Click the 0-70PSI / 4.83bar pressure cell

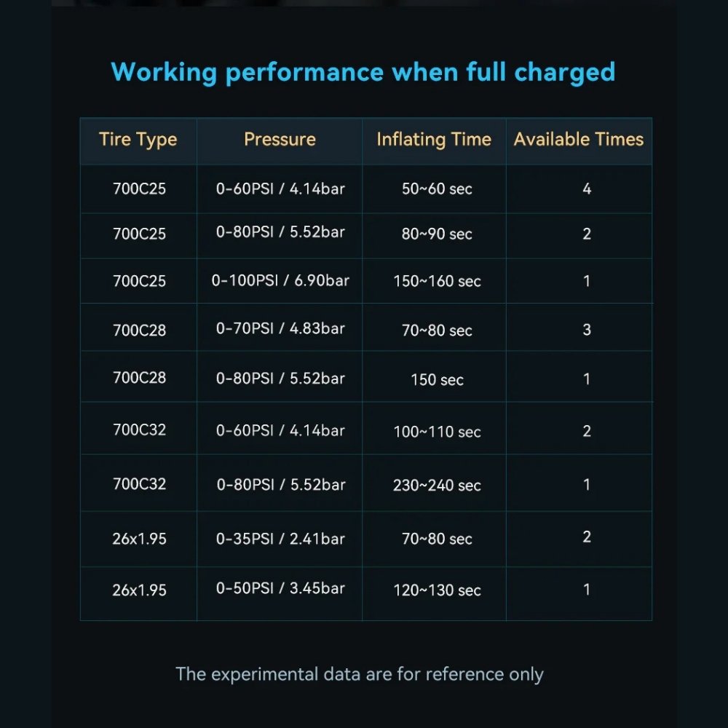(280, 328)
